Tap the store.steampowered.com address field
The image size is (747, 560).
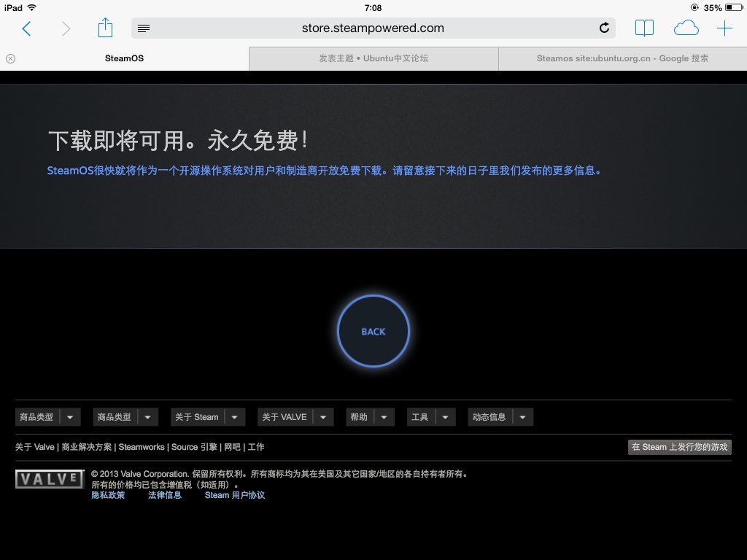tap(373, 28)
